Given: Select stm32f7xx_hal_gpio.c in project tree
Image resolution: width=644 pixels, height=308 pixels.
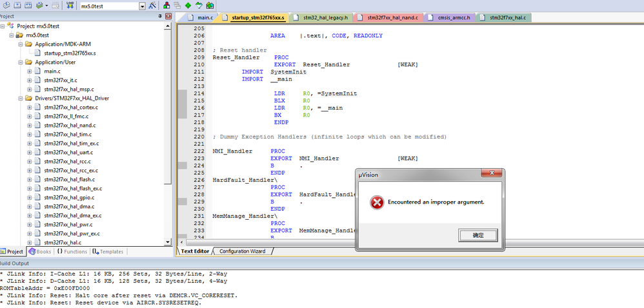Looking at the screenshot, I should tap(68, 197).
